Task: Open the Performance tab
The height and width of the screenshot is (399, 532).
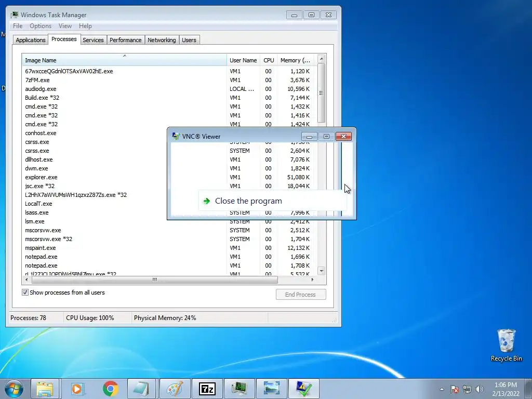Action: (x=126, y=40)
